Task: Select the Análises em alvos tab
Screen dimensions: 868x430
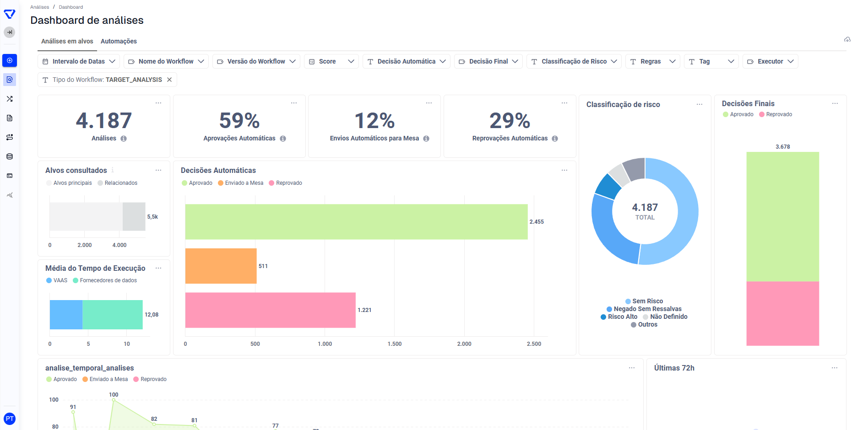Action: 67,41
